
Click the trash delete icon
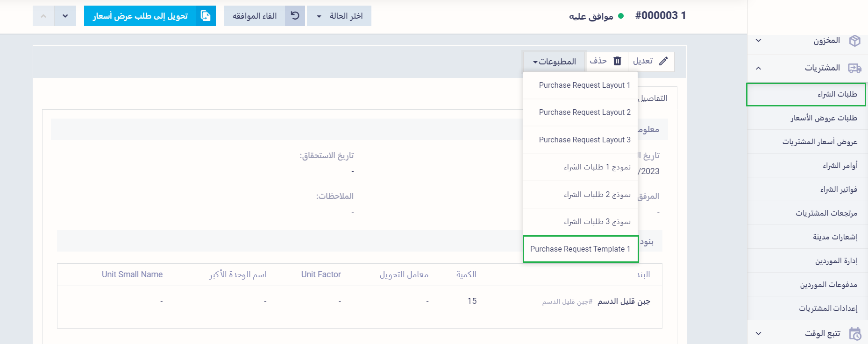(x=617, y=61)
